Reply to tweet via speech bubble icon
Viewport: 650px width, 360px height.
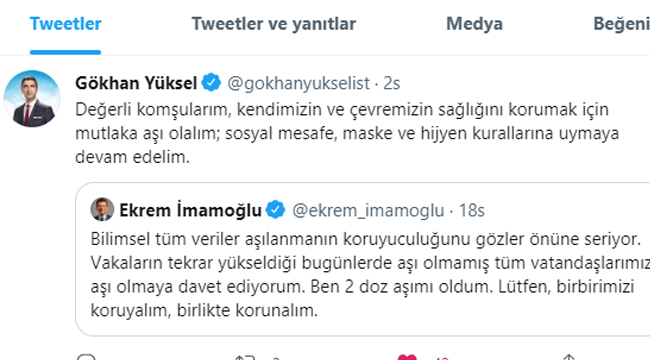coord(86,357)
